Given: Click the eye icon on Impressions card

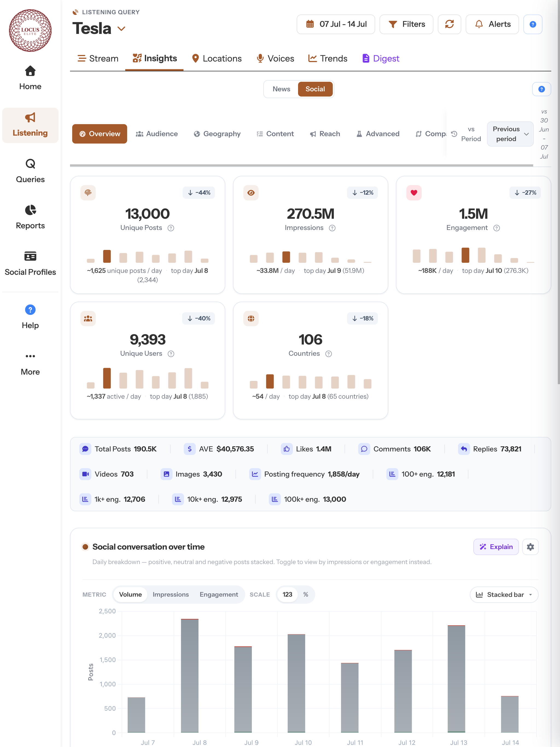Looking at the screenshot, I should click(x=251, y=192).
